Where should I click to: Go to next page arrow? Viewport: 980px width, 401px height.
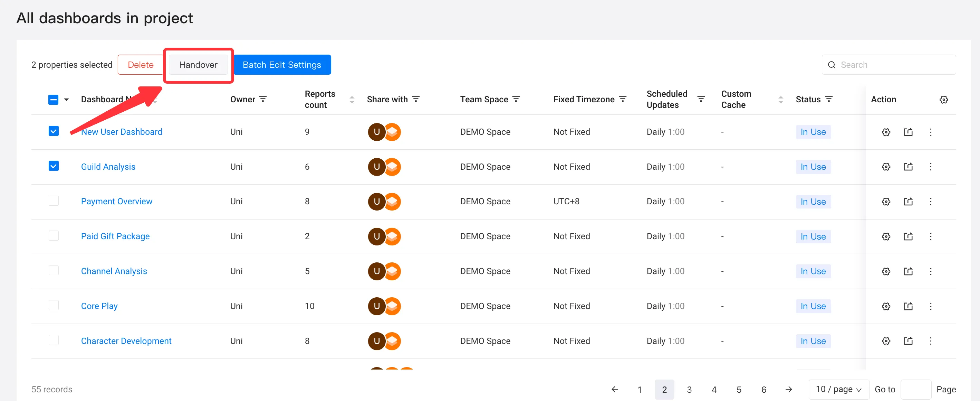point(788,389)
